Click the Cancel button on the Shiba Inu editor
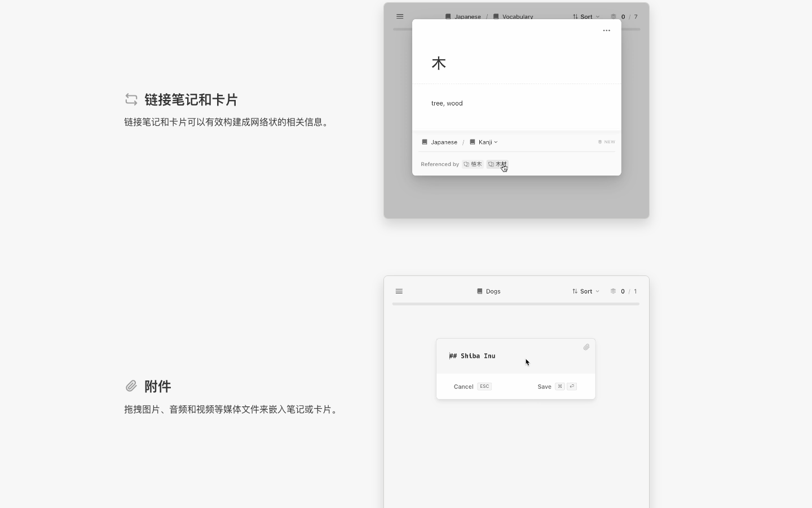This screenshot has height=508, width=812. (x=463, y=387)
